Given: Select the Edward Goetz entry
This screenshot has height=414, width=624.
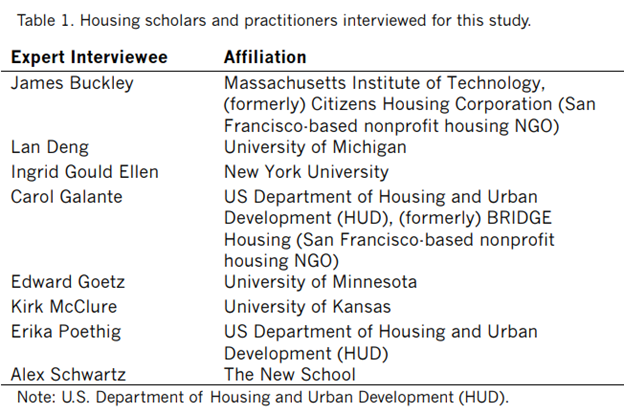Looking at the screenshot, I should point(63,283).
